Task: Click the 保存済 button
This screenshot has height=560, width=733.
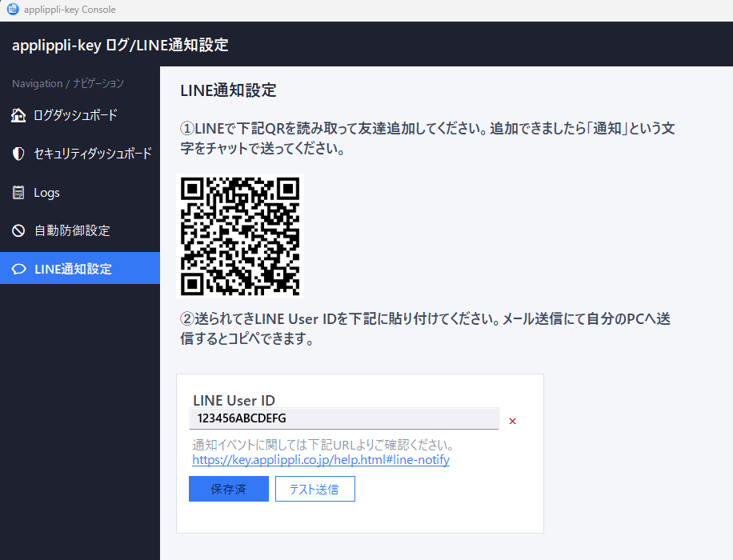Action: [229, 489]
